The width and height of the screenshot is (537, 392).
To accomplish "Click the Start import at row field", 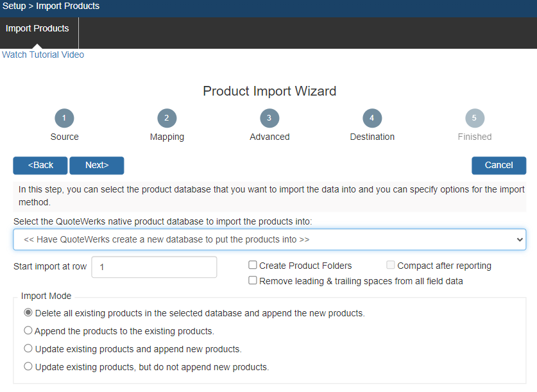I will [x=154, y=267].
